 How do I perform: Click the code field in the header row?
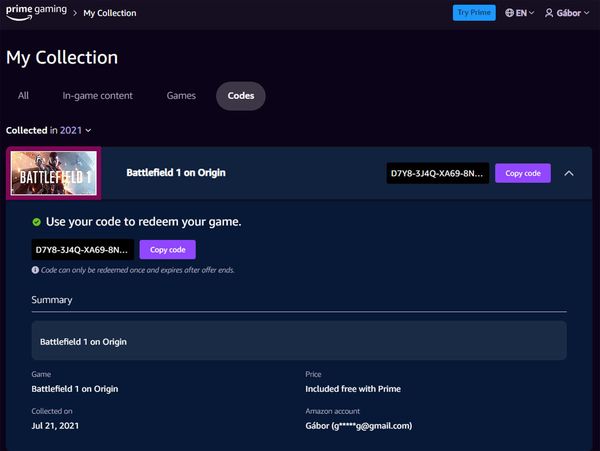(437, 173)
